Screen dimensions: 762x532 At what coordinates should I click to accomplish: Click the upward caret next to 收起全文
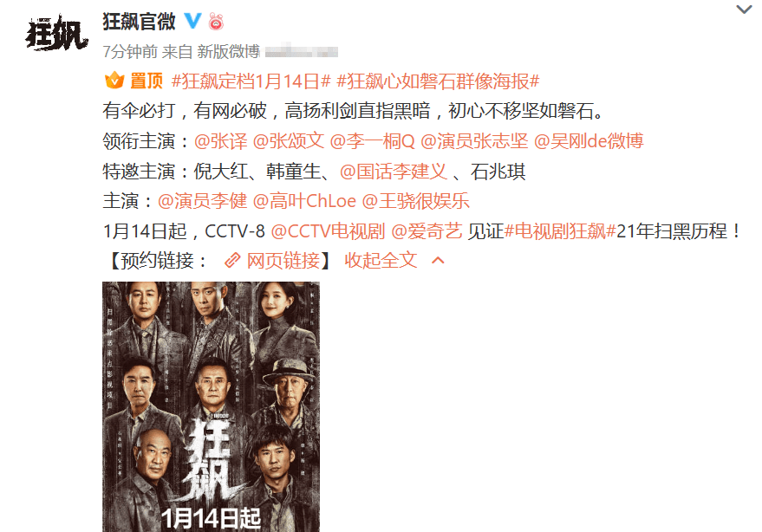point(438,261)
